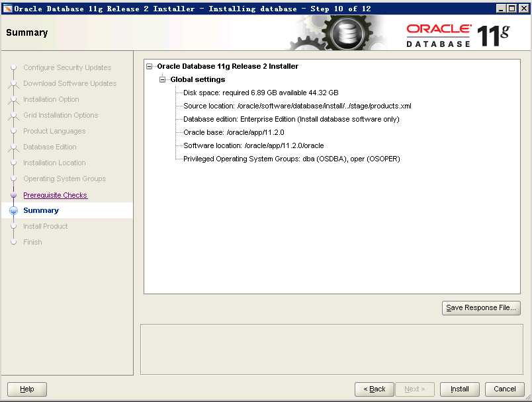This screenshot has height=402, width=532.
Task: Select Oracle Database 11g Release 2 Installer root label
Action: click(x=228, y=66)
